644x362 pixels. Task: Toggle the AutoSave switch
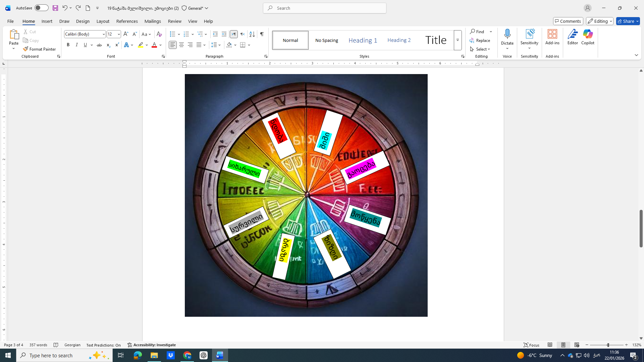[x=41, y=8]
